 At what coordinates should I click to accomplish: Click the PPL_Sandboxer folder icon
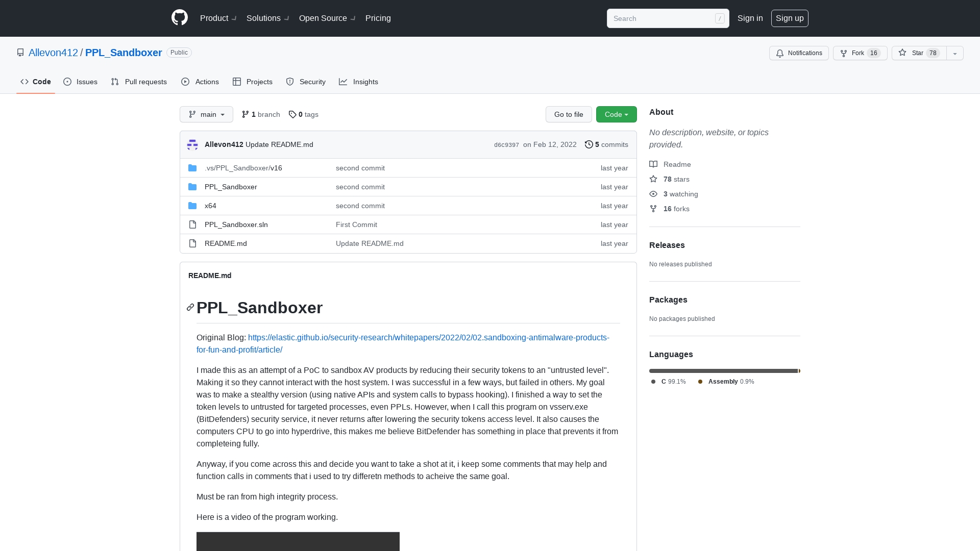192,187
